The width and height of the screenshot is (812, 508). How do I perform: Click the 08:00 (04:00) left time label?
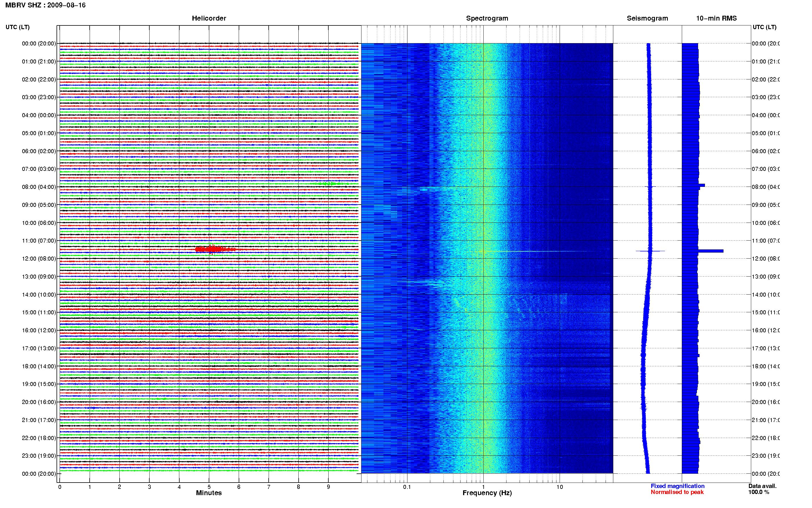39,187
